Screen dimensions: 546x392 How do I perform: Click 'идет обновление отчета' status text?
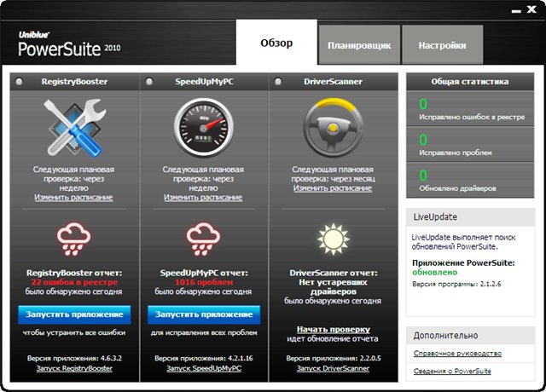tap(333, 338)
